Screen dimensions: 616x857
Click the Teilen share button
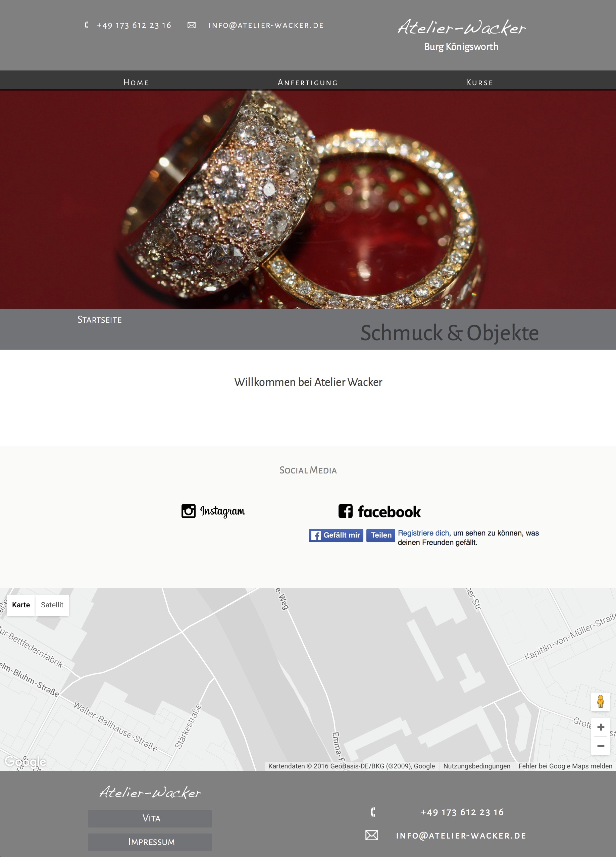[380, 535]
